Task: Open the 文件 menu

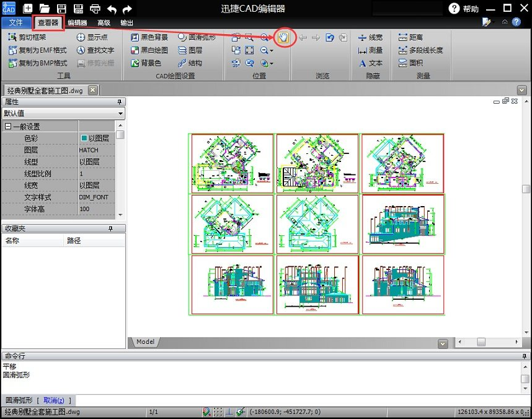Action: pyautogui.click(x=16, y=23)
